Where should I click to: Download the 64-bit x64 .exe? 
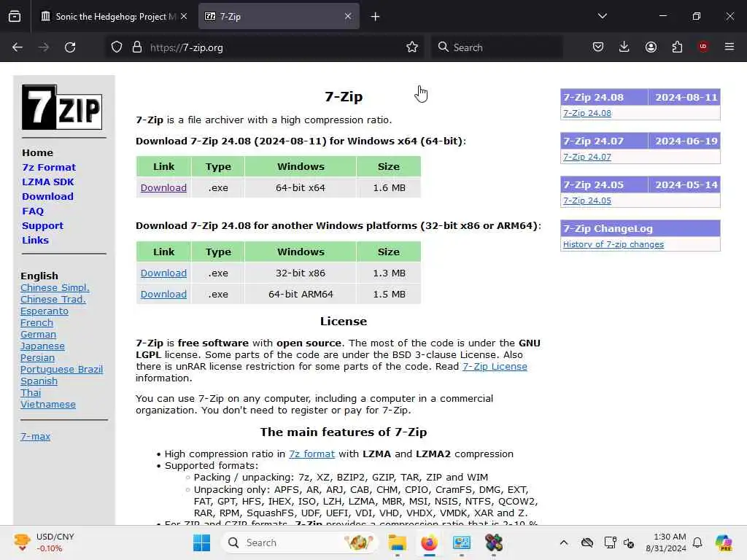coord(163,187)
